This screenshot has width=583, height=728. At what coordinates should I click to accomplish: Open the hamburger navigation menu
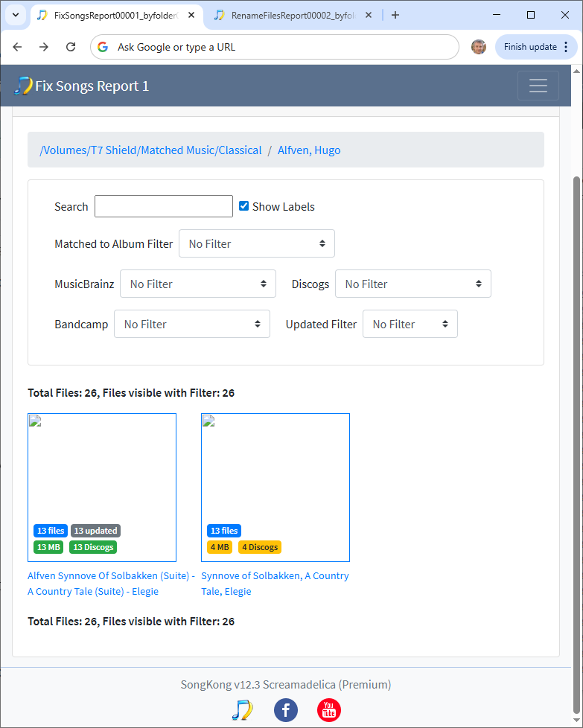click(x=538, y=86)
